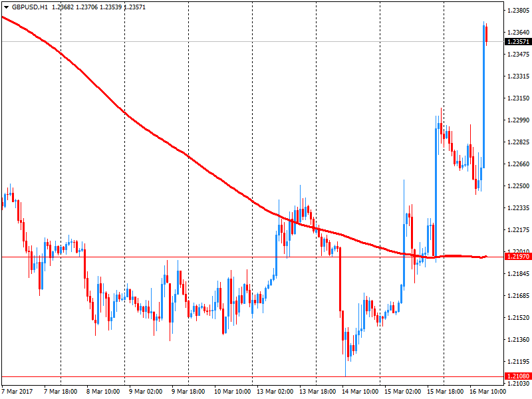The width and height of the screenshot is (532, 399).
Task: Click the 1.22990 price scale value
Action: point(518,120)
